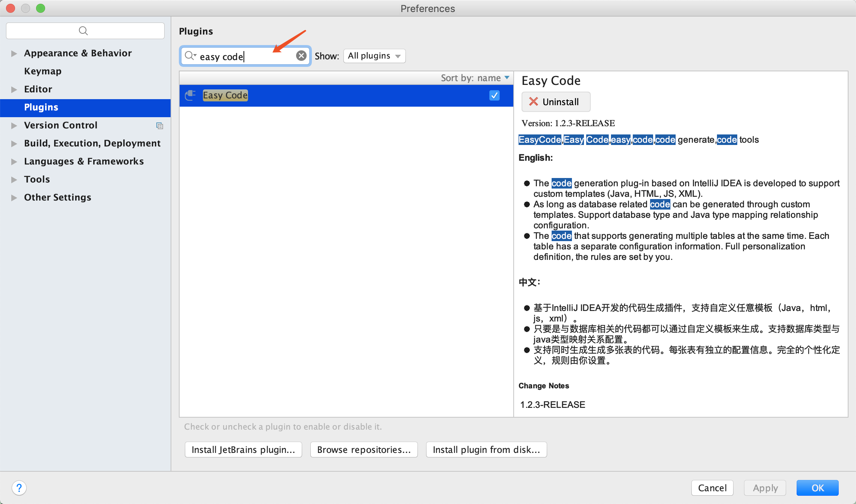Open the Show All plugins dropdown
The height and width of the screenshot is (504, 856).
coord(374,56)
